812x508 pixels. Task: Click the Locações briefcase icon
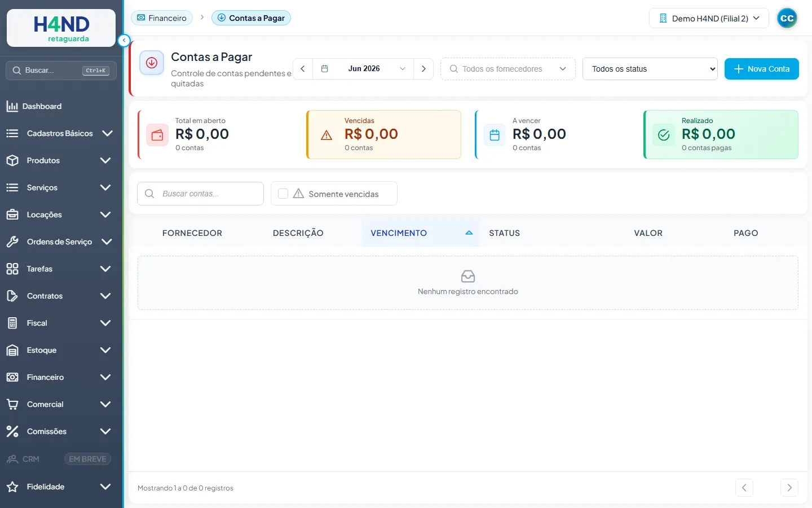tap(12, 214)
